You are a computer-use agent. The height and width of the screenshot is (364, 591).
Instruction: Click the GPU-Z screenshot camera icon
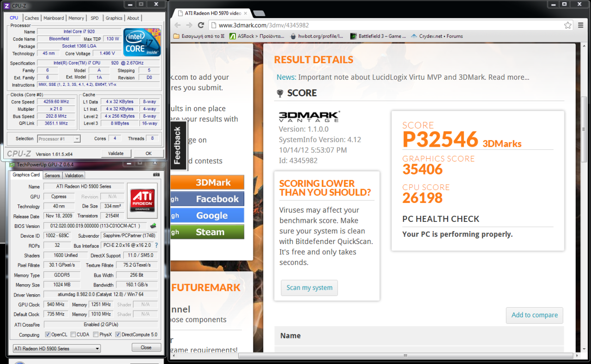click(157, 175)
